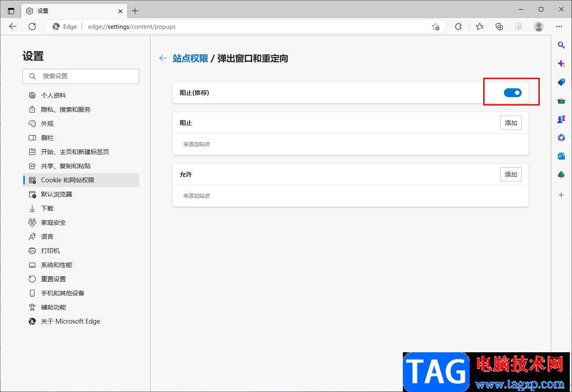
Task: Open sidebar Tools briefcase icon
Action: (561, 101)
